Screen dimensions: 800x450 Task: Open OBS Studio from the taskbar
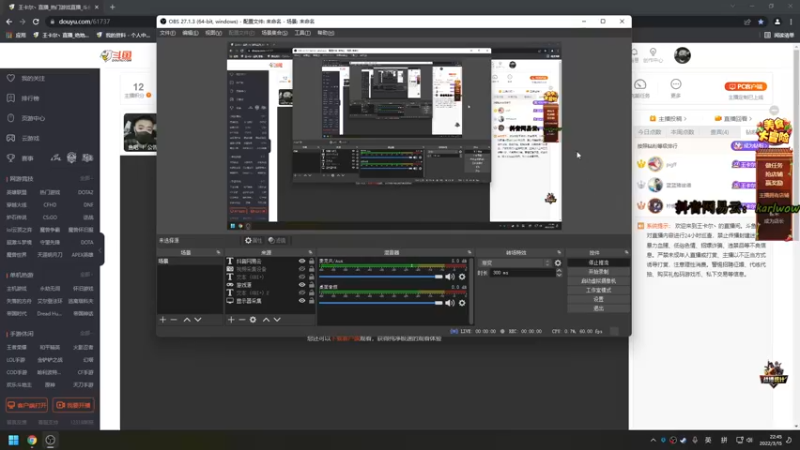point(50,440)
